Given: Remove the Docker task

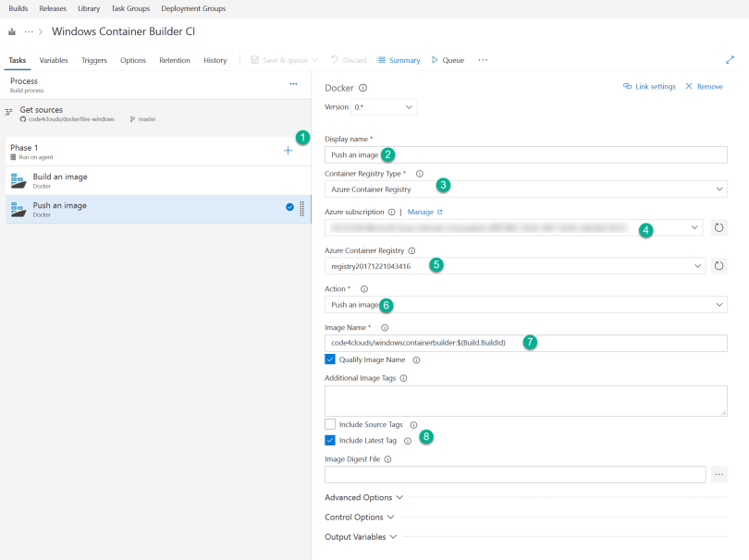Looking at the screenshot, I should tap(711, 84).
